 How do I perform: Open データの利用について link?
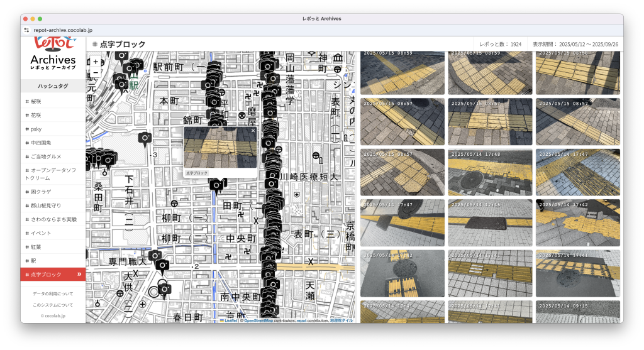(53, 293)
